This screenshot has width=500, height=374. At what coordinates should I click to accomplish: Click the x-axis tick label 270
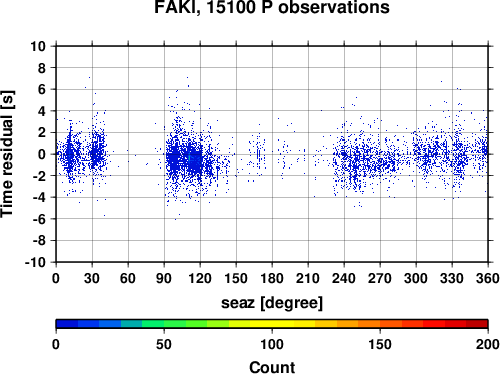[x=380, y=278]
